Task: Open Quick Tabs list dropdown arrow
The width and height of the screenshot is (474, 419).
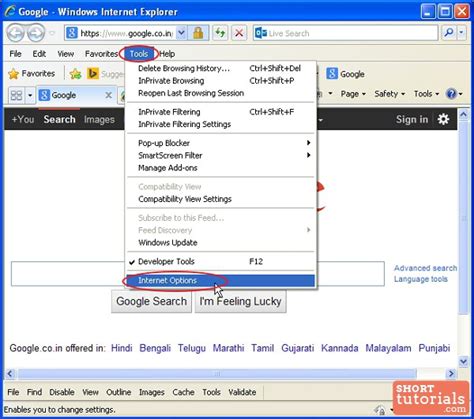Action: (30, 95)
